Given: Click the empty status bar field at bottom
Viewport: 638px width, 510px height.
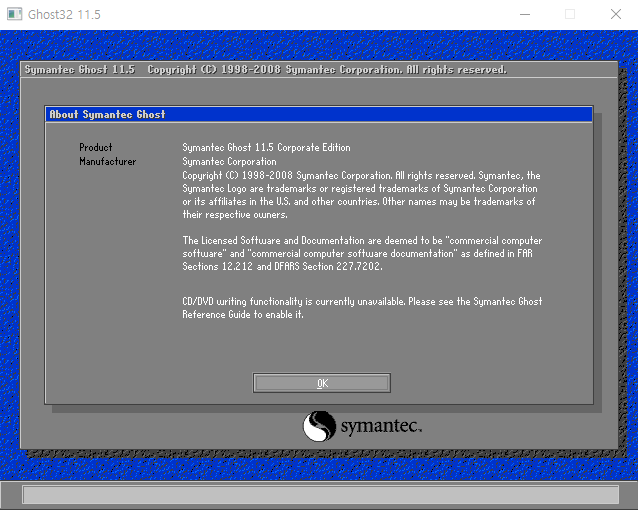Looking at the screenshot, I should pos(321,495).
